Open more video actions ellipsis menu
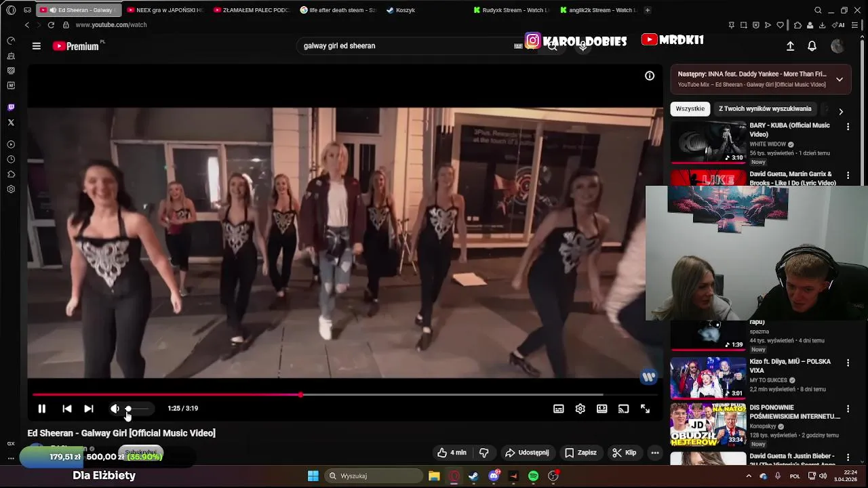The image size is (868, 488). [655, 453]
